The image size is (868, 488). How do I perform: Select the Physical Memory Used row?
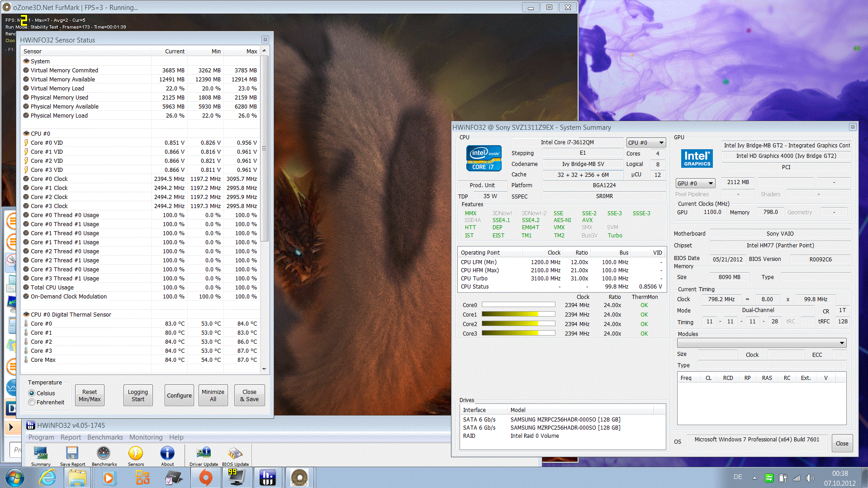point(140,97)
